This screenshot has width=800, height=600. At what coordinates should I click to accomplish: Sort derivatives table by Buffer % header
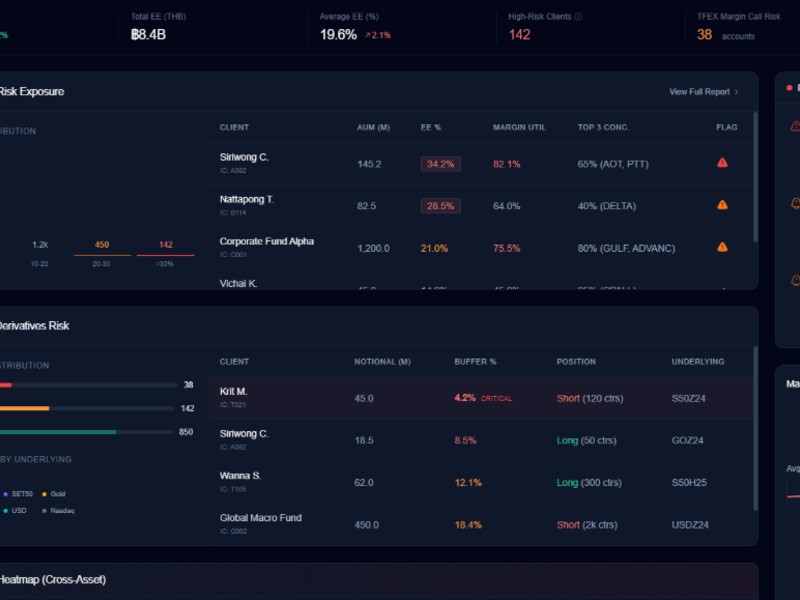coord(475,361)
